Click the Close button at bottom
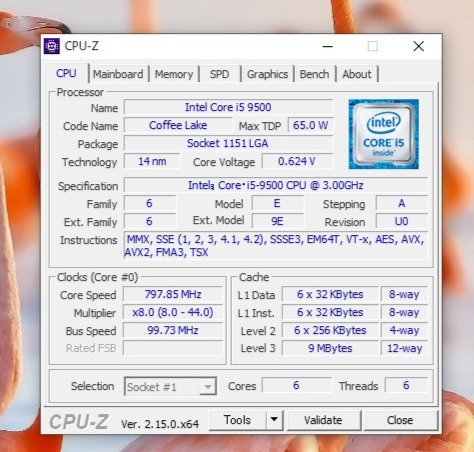Screen dimensions: 474x452 click(x=400, y=420)
